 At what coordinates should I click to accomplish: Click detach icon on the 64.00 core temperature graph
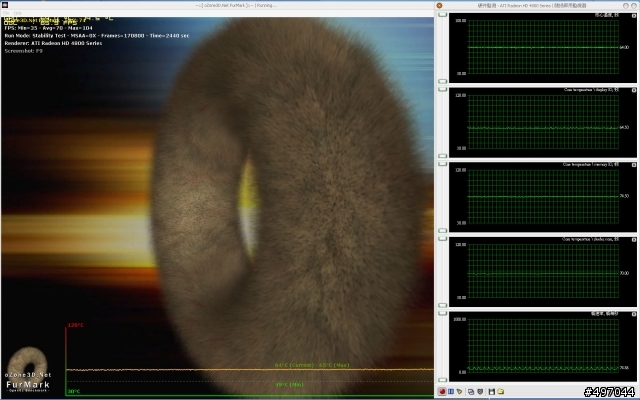point(634,16)
